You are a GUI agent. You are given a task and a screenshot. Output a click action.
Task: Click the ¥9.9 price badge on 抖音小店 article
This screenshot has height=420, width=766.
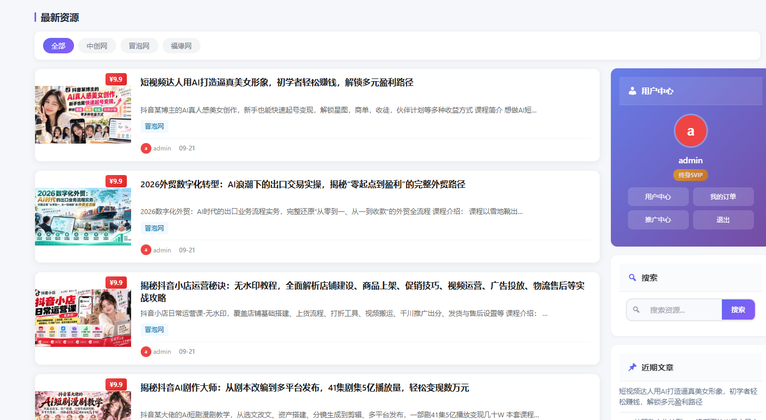point(116,283)
